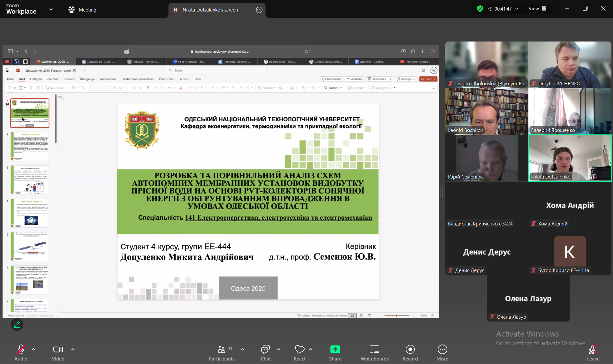Click in the PowerPoint Suchen search box
Image resolution: width=613 pixels, height=364 pixels.
[x=216, y=70]
